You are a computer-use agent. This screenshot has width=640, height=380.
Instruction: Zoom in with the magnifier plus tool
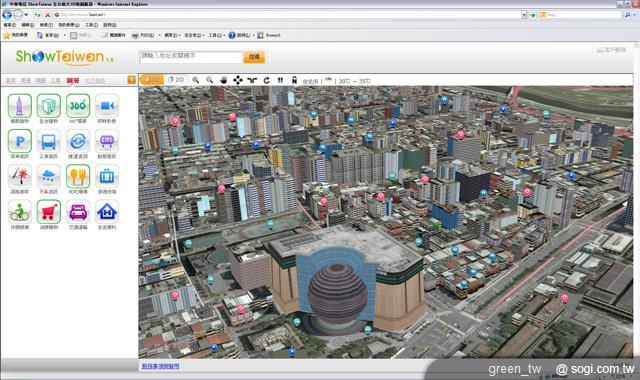[196, 80]
